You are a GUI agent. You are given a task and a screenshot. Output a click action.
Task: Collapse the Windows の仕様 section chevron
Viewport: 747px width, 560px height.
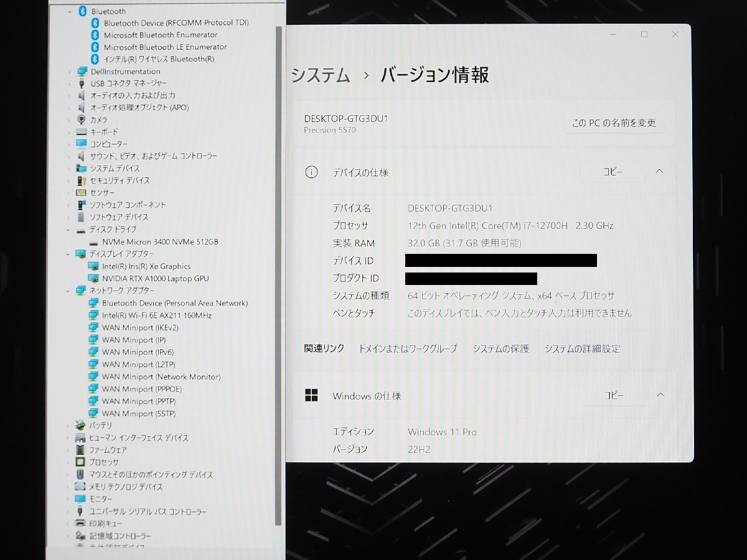pyautogui.click(x=660, y=394)
